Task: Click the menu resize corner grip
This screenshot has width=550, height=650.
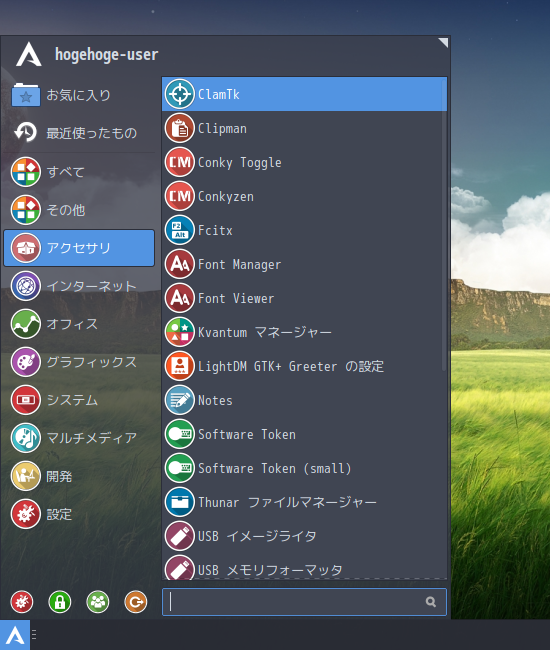Action: pyautogui.click(x=444, y=42)
